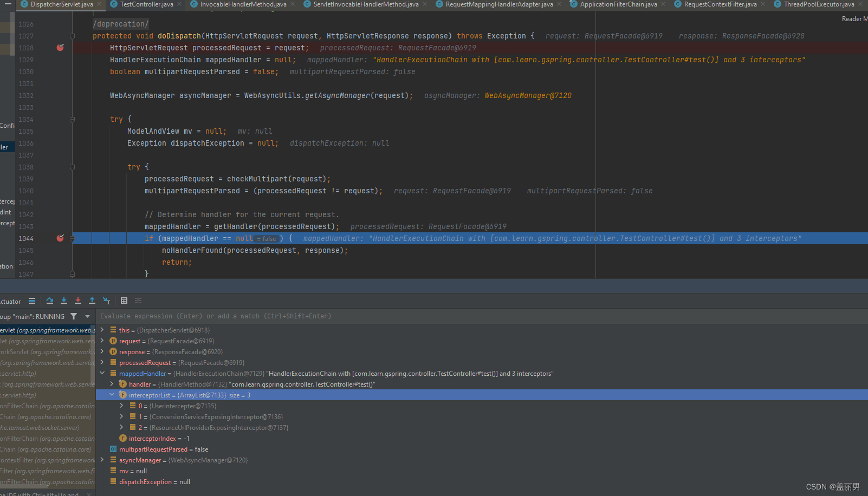Screen dimensions: 868x496
Task: Open the thread selector dropdown arrow
Action: [x=87, y=316]
